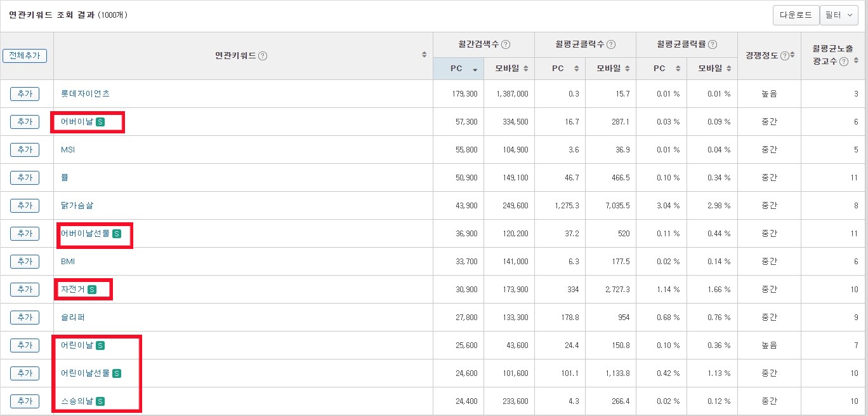
Task: Open help tooltip for 월간검색수 column
Action: tap(506, 44)
